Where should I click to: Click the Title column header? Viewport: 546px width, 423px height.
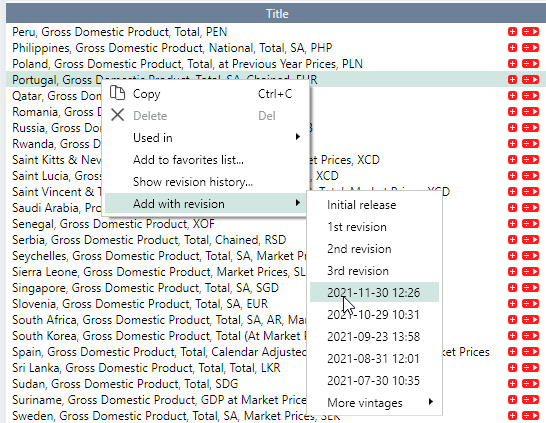click(x=277, y=14)
